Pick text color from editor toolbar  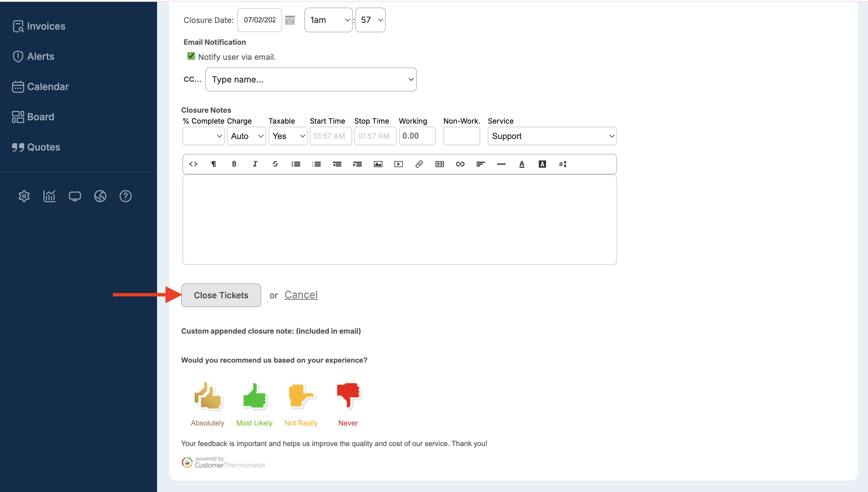point(522,164)
